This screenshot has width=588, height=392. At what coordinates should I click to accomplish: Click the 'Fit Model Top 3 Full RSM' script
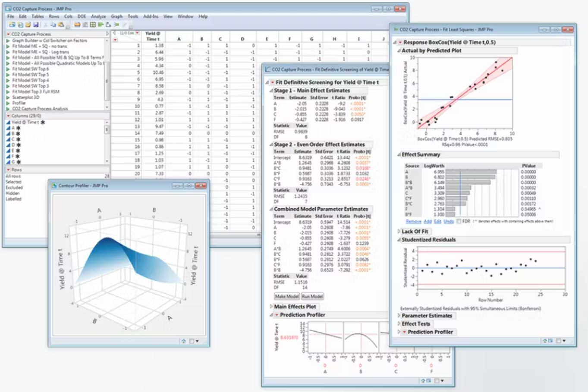tap(36, 92)
